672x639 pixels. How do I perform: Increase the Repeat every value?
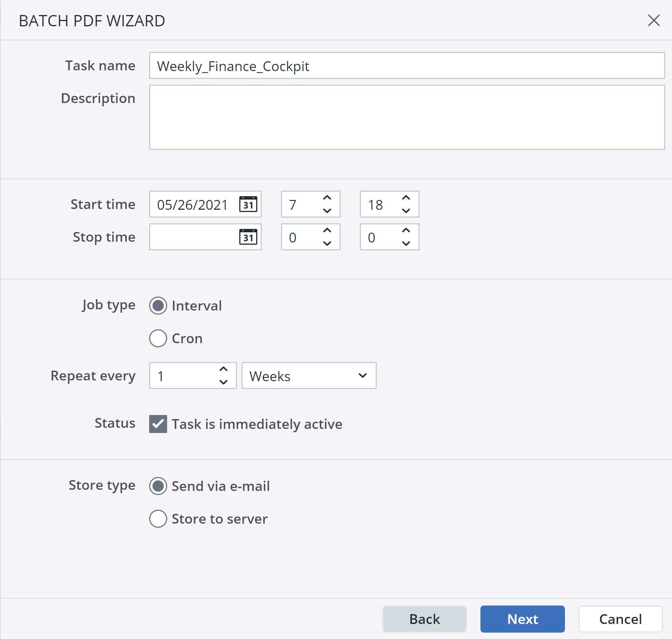(x=224, y=369)
